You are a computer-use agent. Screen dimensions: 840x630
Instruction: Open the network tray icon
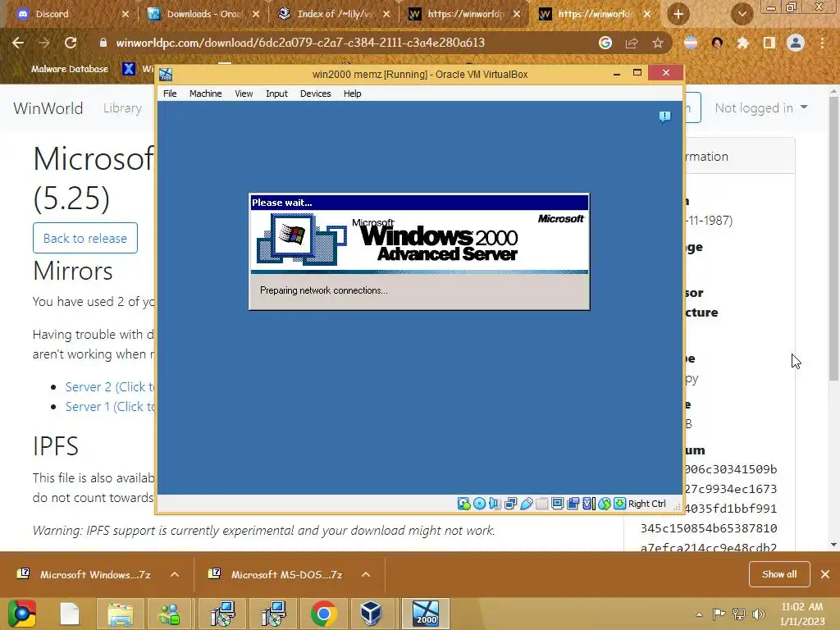[x=739, y=614]
